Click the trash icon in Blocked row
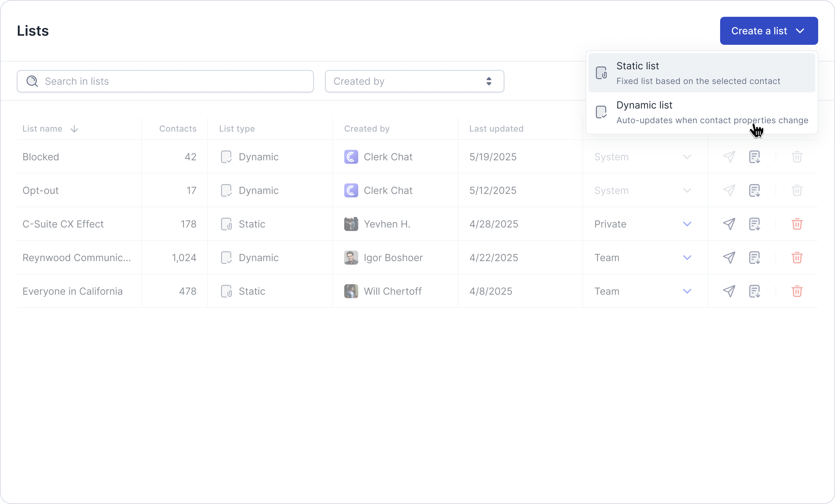Image resolution: width=835 pixels, height=504 pixels. (797, 157)
